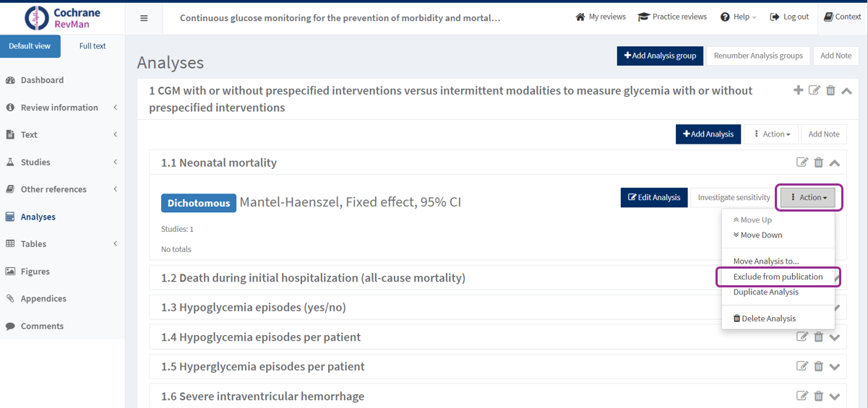Click edit icon for 1.4 Hypoglycemia episodes per patient
The height and width of the screenshot is (408, 868).
(x=802, y=337)
